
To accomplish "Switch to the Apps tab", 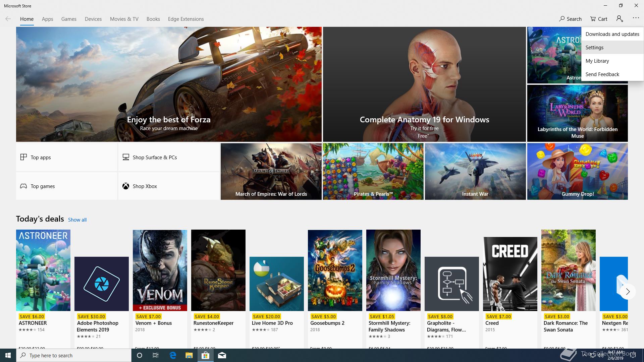I will pos(47,19).
